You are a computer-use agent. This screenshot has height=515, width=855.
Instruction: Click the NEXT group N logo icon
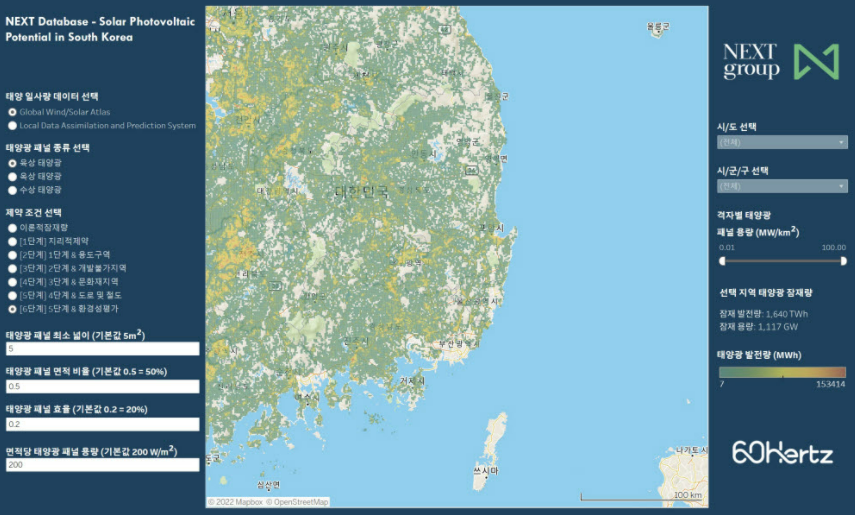pos(815,62)
